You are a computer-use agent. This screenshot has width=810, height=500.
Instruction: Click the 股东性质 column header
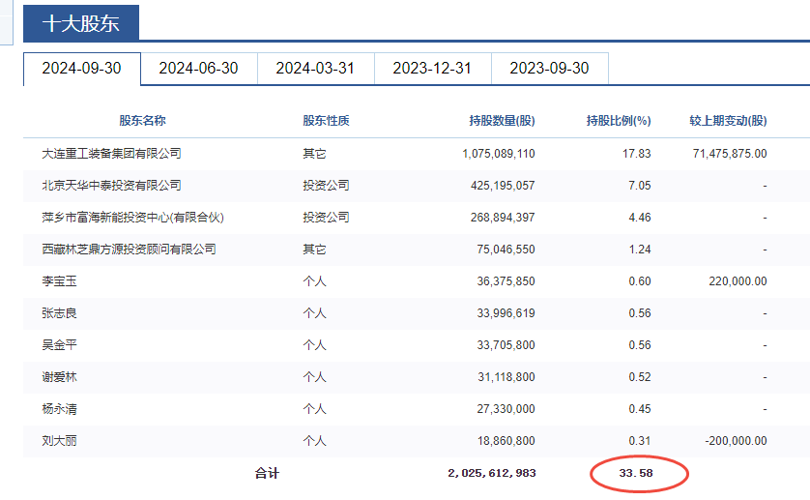[x=326, y=121]
